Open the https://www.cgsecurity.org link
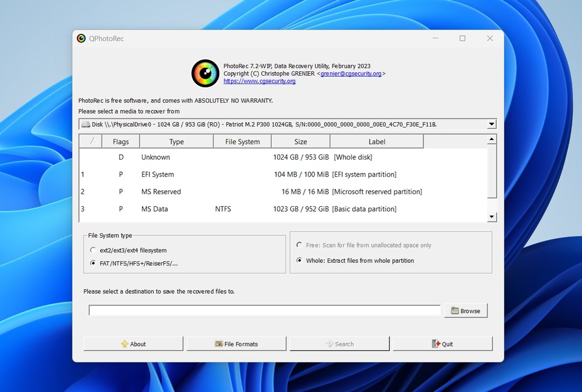This screenshot has height=392, width=582. point(259,81)
